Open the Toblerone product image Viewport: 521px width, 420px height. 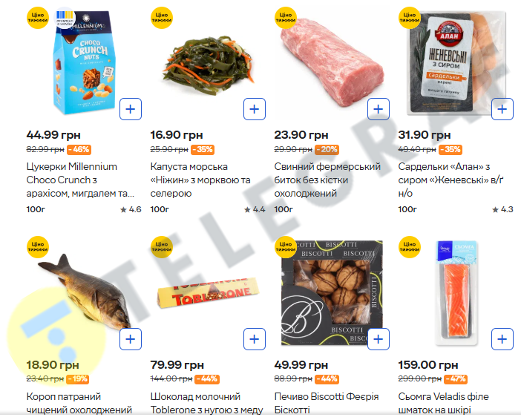209,292
